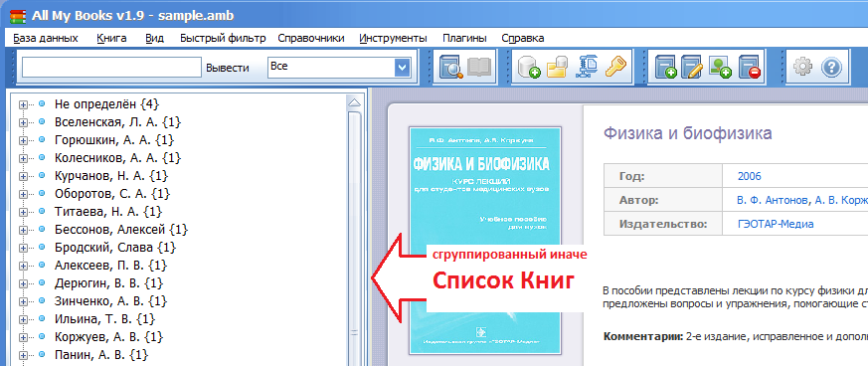The height and width of the screenshot is (366, 868).
Task: Open the Вывести dropdown showing Все
Action: [x=339, y=68]
